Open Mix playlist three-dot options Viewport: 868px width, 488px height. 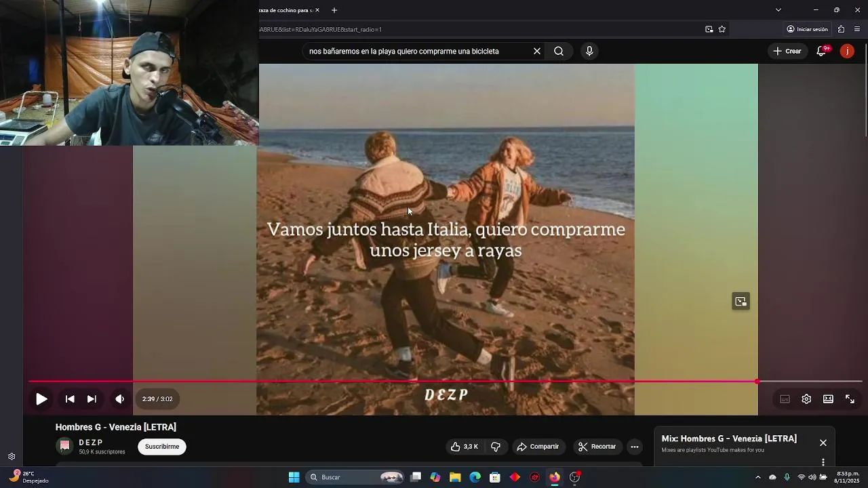823,462
